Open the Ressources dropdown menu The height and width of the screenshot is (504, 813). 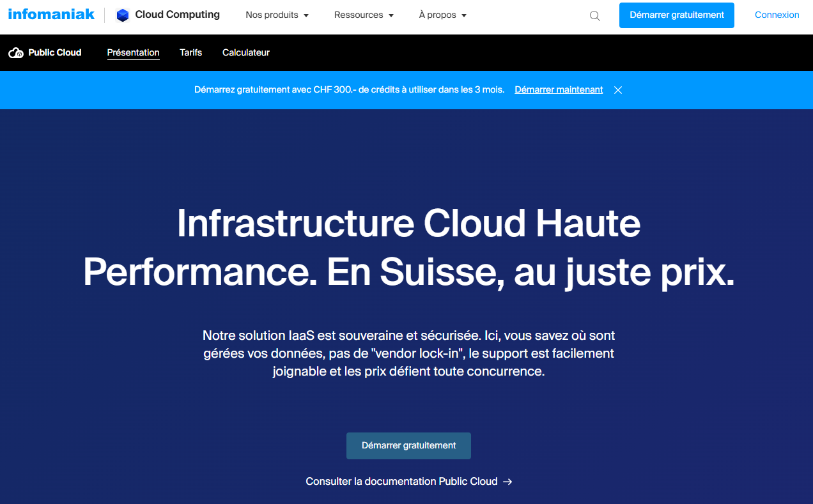tap(364, 15)
